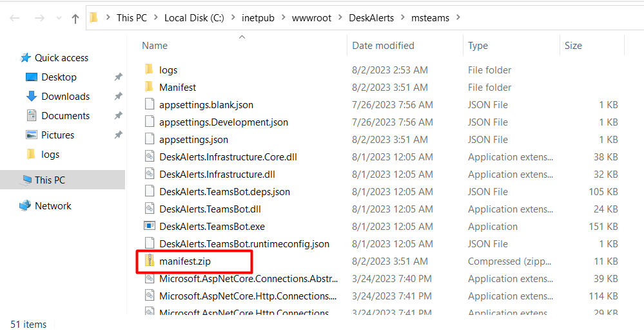
Task: Click 51 items status bar text
Action: [x=28, y=324]
